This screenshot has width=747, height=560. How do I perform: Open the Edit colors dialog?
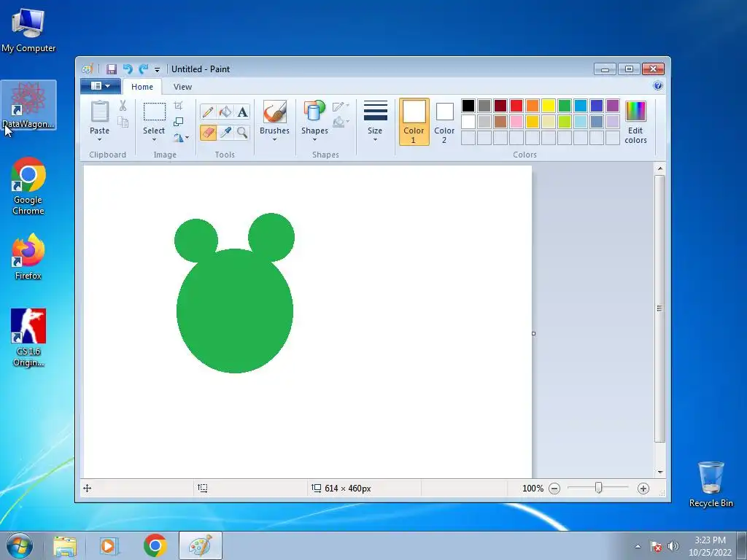(635, 122)
